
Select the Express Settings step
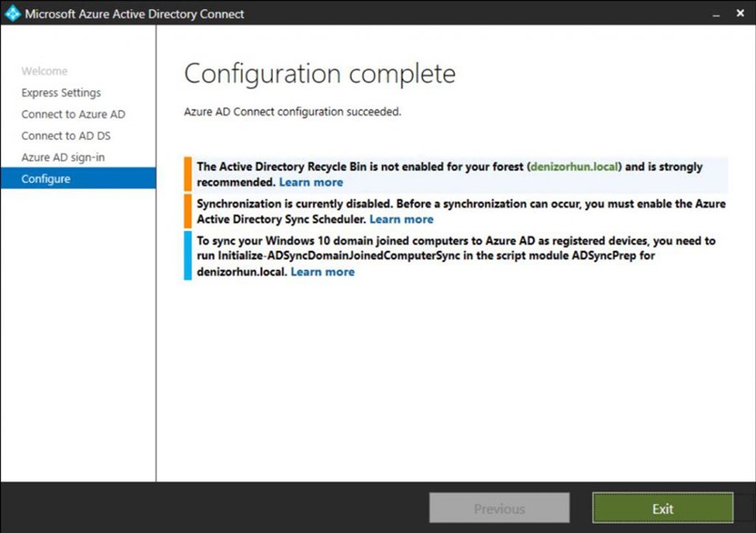click(x=61, y=93)
